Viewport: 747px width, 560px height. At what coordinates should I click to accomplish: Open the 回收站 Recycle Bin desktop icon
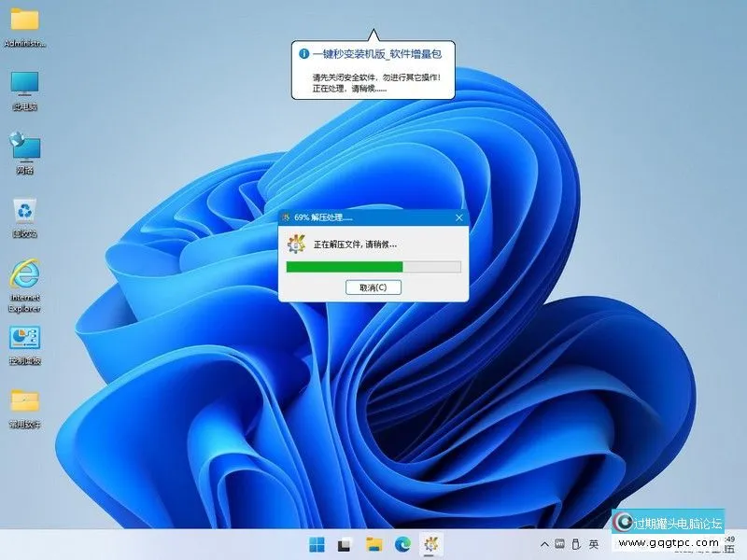coord(23,215)
